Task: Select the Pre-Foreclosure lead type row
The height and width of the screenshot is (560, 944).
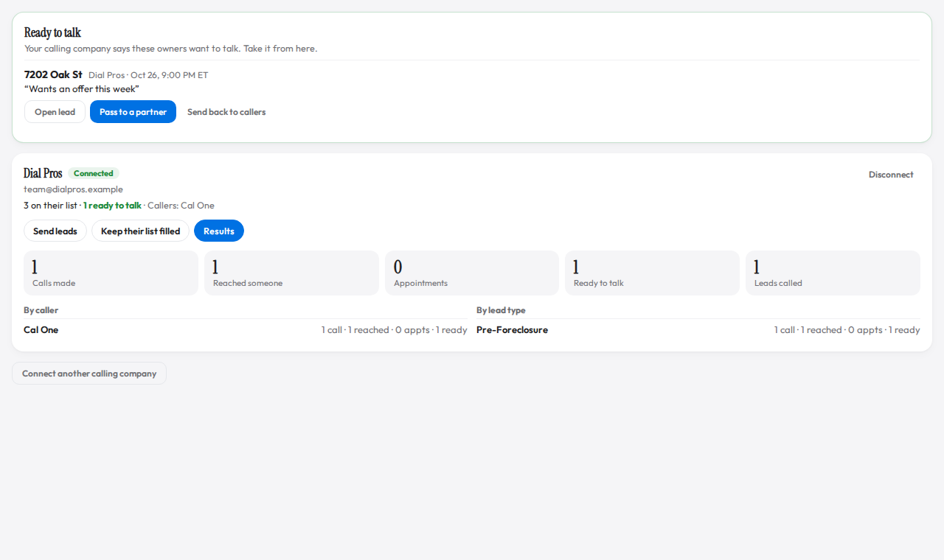Action: click(x=698, y=330)
